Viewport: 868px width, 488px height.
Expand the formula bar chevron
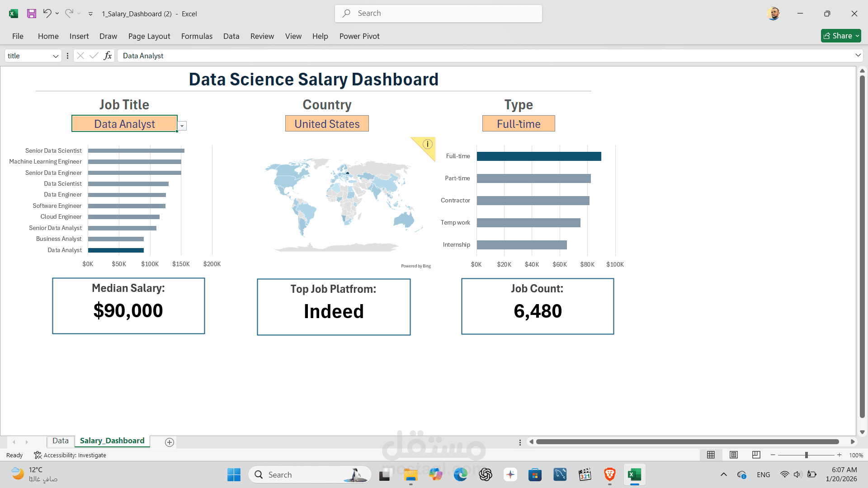coord(858,55)
